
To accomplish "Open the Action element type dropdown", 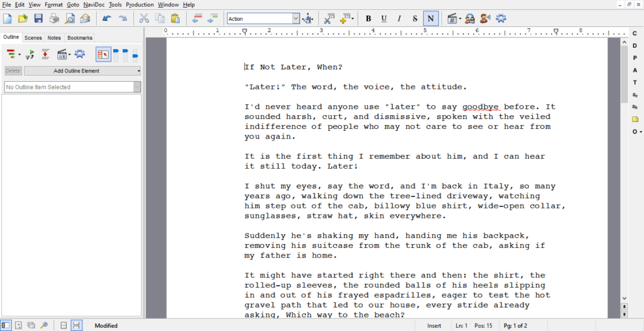I will [296, 18].
